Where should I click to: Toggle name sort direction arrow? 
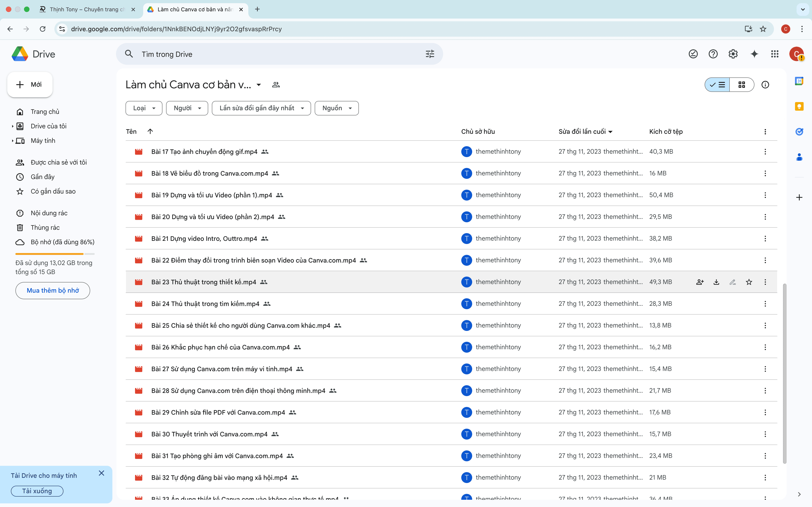point(150,132)
